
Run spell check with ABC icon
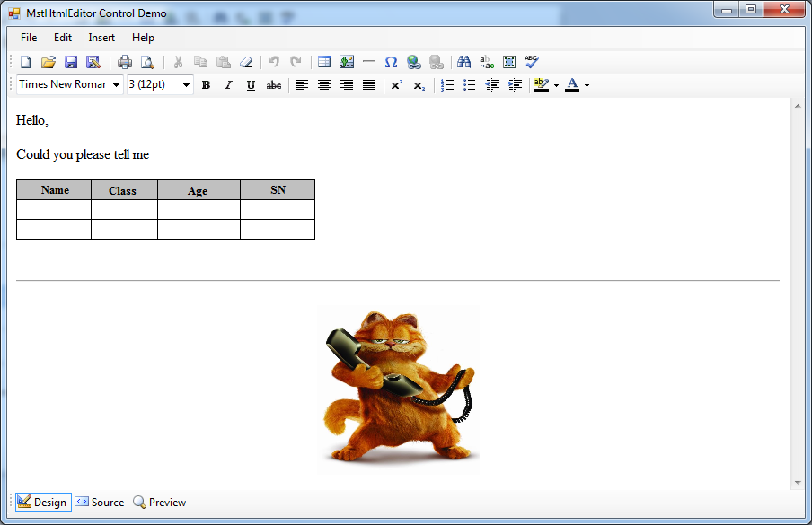pyautogui.click(x=532, y=62)
